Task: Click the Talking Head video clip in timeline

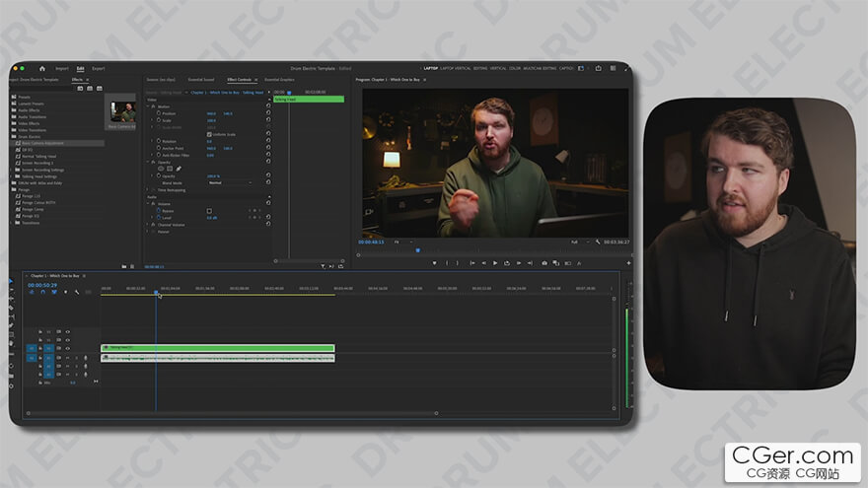Action: click(217, 348)
